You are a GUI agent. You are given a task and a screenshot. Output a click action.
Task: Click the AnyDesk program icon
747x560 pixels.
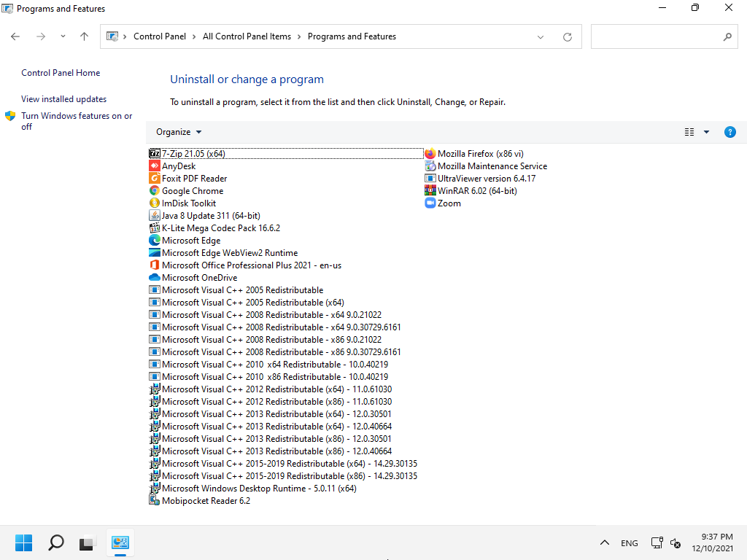coord(155,166)
